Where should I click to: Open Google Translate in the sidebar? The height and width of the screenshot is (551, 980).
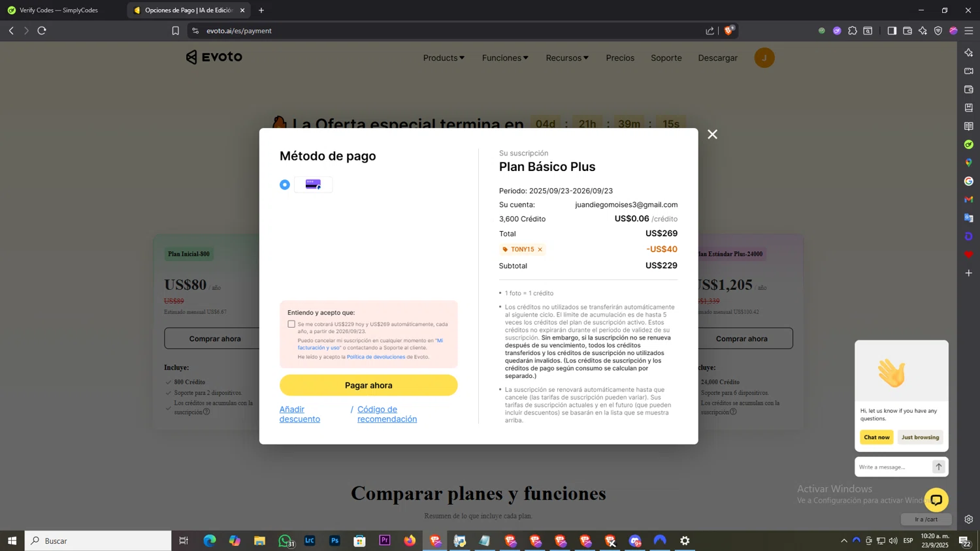click(969, 218)
